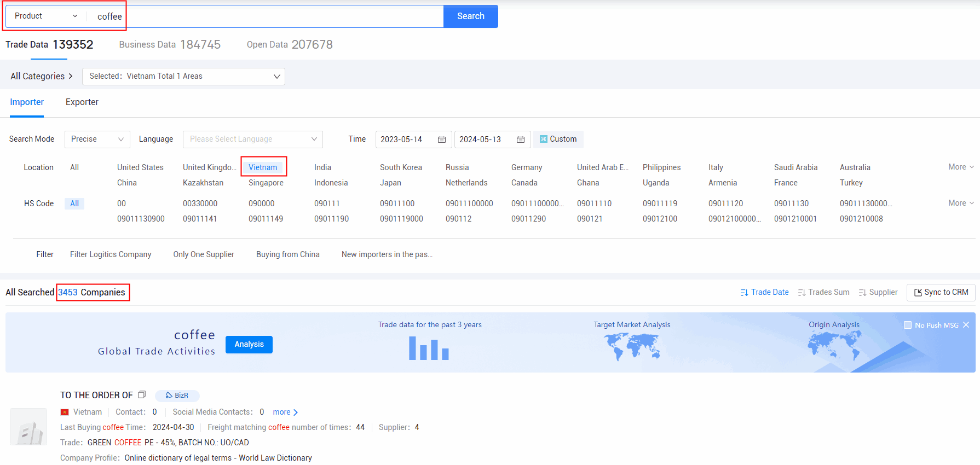Select India location
The height and width of the screenshot is (465, 980).
click(x=322, y=167)
